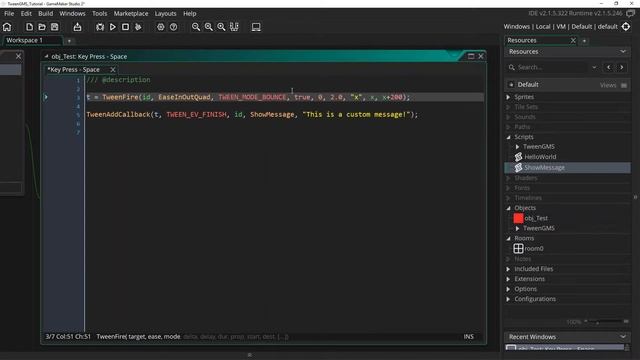
Task: Collapse the Rooms resource folder
Action: tap(508, 238)
